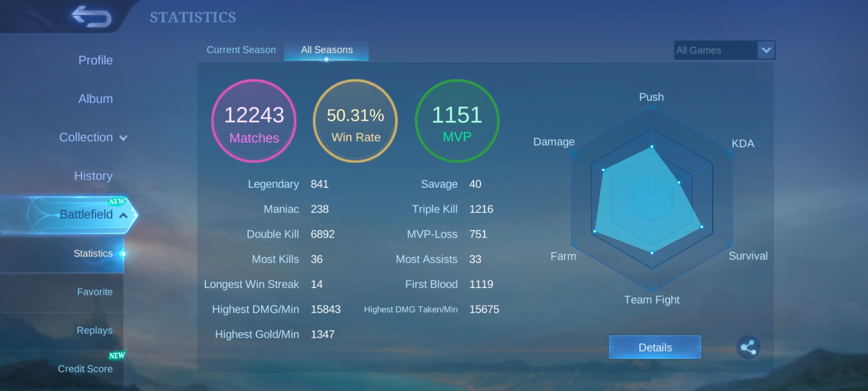Tap the back arrow icon
Viewport: 868px width, 391px height.
[91, 16]
